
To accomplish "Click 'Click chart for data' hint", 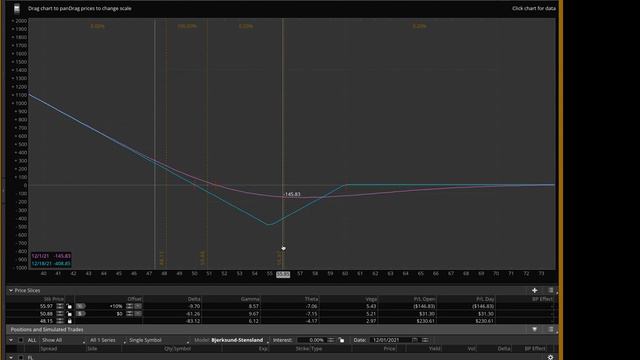I will 534,8.
